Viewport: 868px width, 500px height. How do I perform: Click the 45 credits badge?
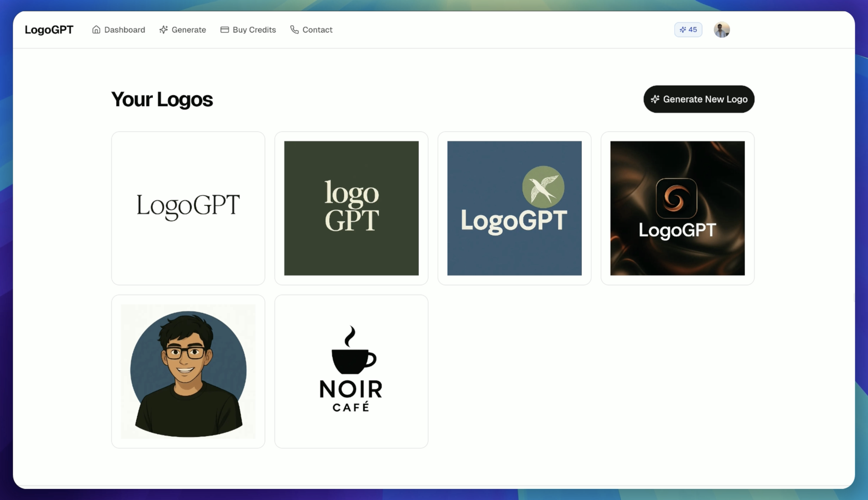click(x=688, y=29)
